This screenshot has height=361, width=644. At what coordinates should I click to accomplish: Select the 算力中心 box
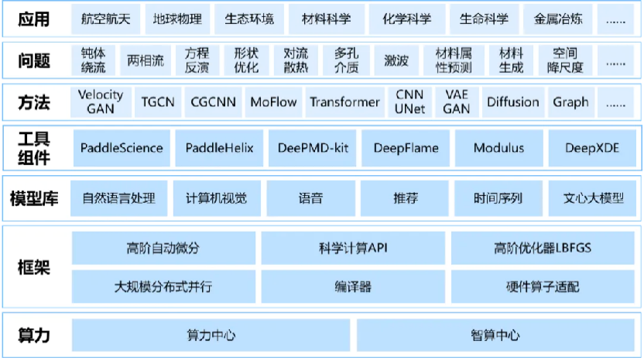point(211,335)
